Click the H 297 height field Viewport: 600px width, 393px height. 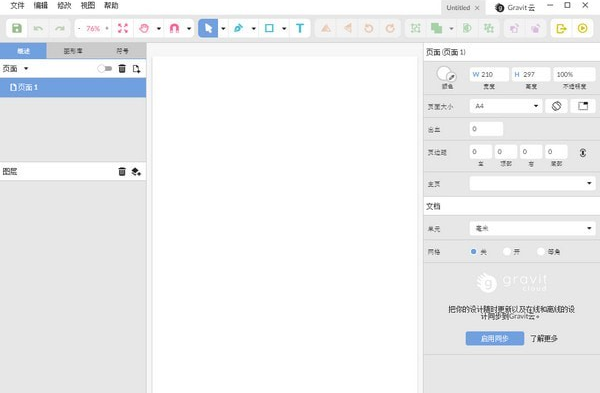click(531, 74)
